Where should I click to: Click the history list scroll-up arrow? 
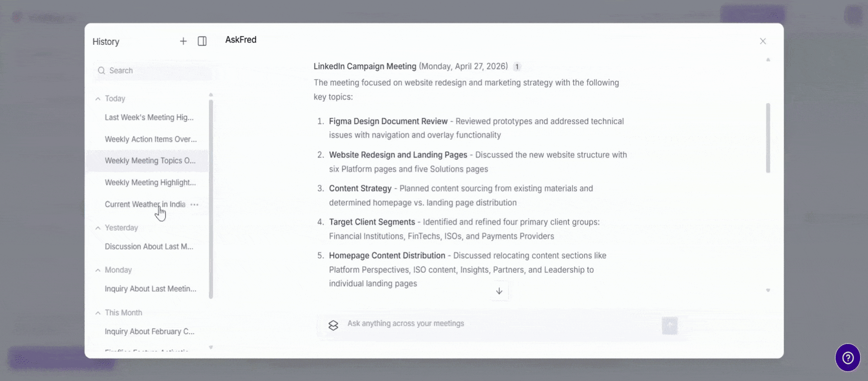211,95
